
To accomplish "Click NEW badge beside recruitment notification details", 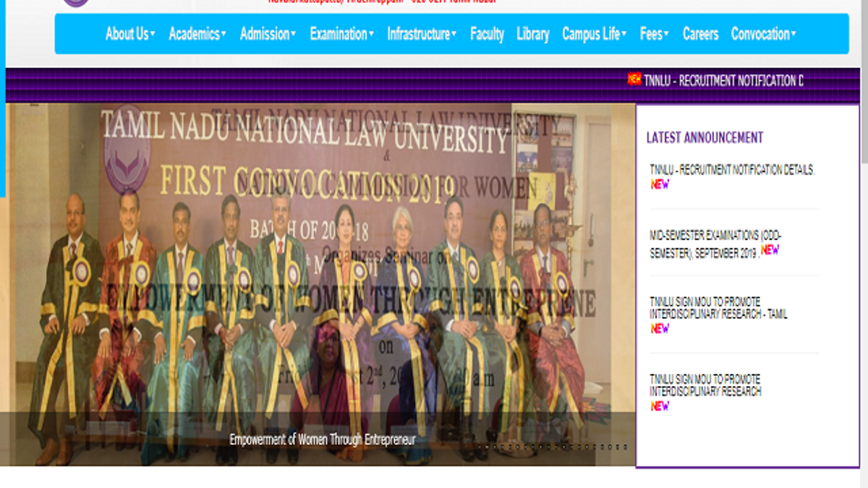I will tap(660, 184).
